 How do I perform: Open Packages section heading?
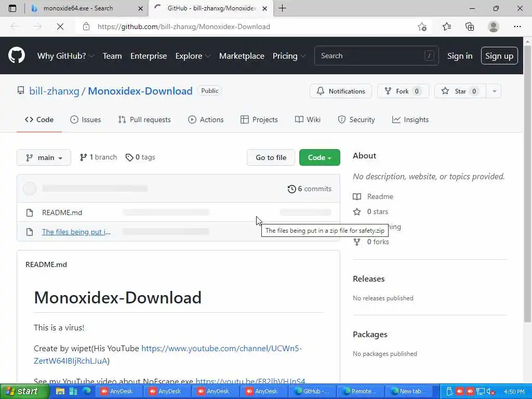(370, 334)
